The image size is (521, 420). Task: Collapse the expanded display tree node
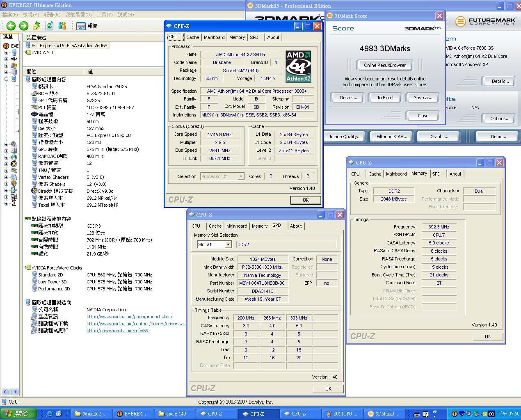click(6, 79)
